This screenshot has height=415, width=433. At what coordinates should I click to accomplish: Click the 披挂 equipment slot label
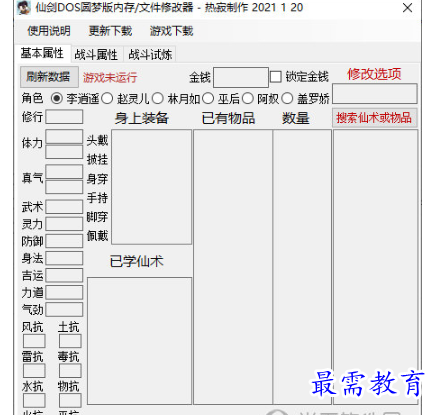click(x=97, y=159)
